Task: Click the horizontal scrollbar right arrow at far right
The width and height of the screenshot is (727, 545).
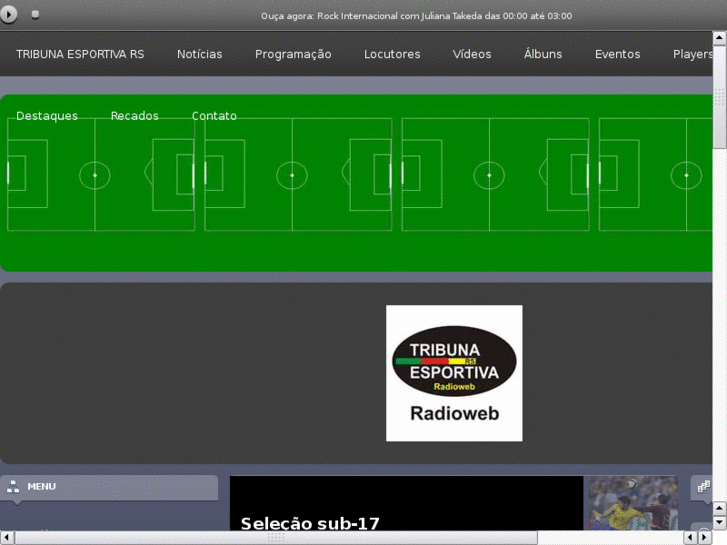Action: 704,538
